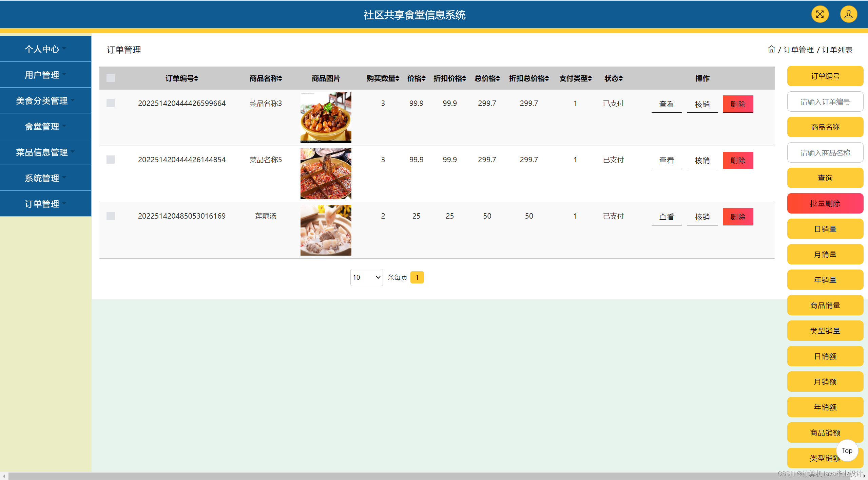Click the fullscreen toggle icon in header

(819, 14)
